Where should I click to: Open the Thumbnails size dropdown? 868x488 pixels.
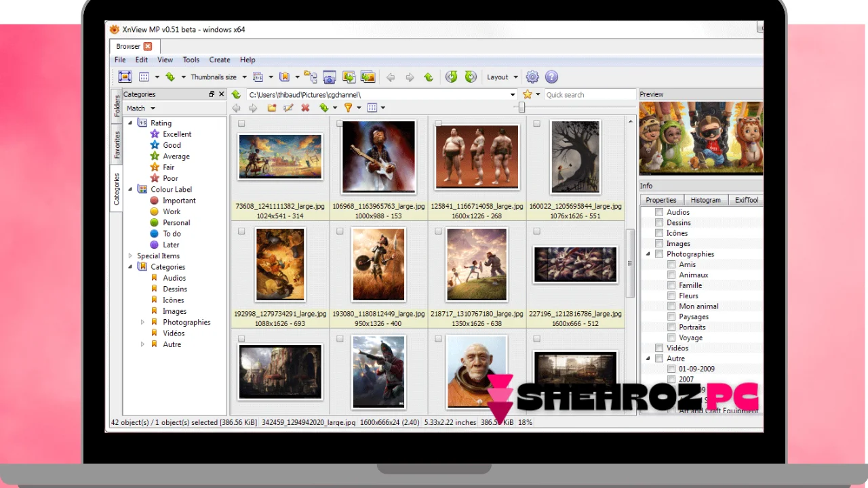pos(218,77)
